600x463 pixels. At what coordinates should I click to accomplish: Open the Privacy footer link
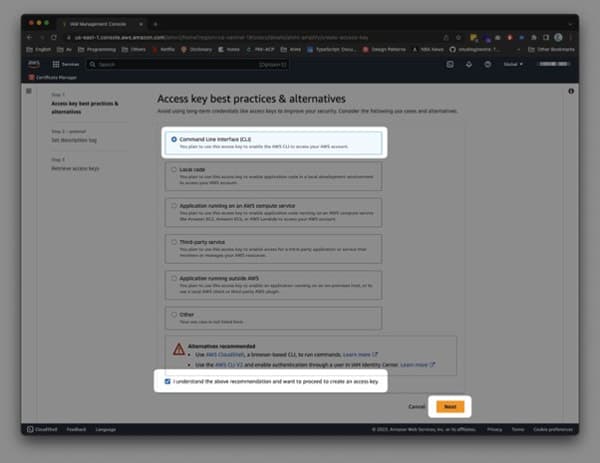pyautogui.click(x=494, y=429)
